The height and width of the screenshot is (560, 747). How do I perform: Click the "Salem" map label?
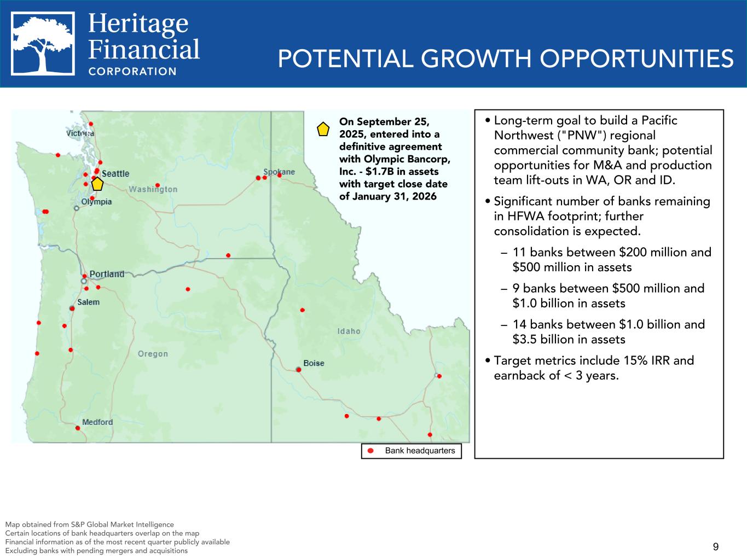click(x=89, y=302)
